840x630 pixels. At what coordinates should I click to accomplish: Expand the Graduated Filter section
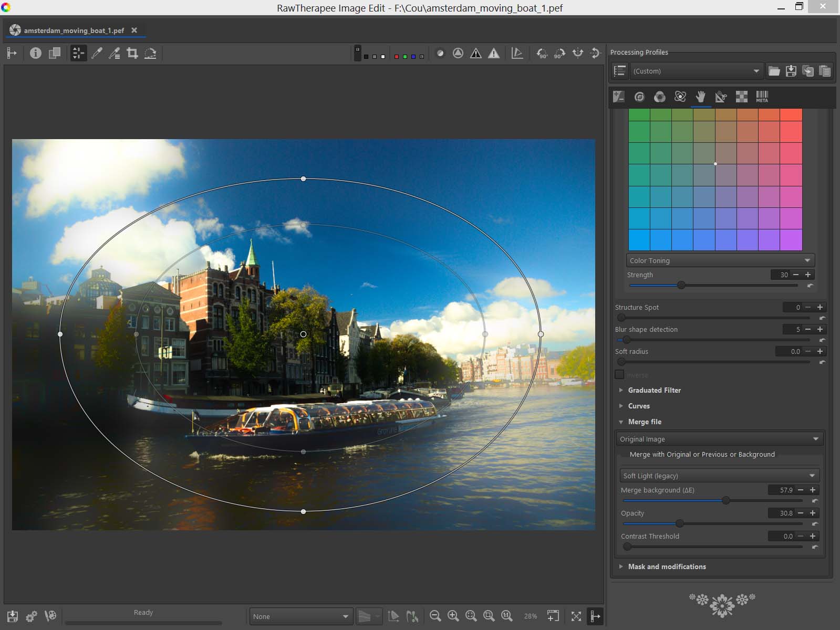tap(654, 390)
